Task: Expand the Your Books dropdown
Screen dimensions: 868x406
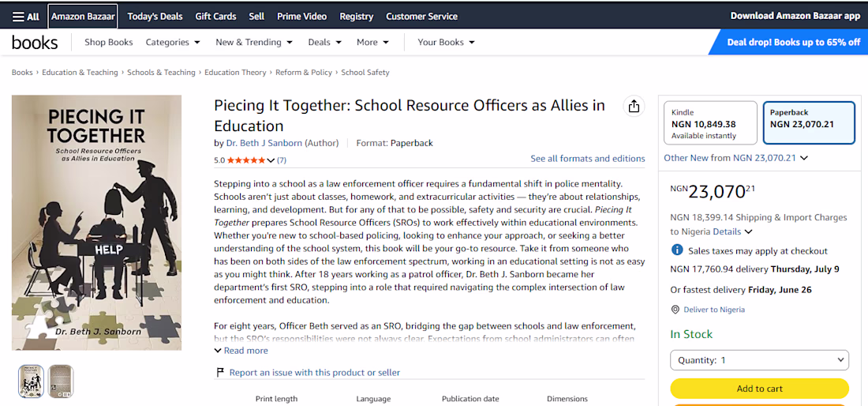Action: point(446,42)
